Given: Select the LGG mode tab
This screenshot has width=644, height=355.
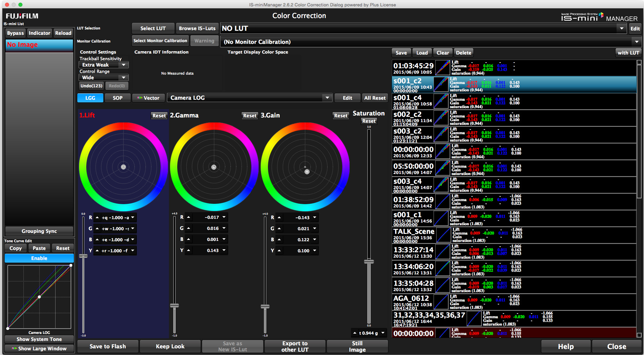Looking at the screenshot, I should pos(90,98).
